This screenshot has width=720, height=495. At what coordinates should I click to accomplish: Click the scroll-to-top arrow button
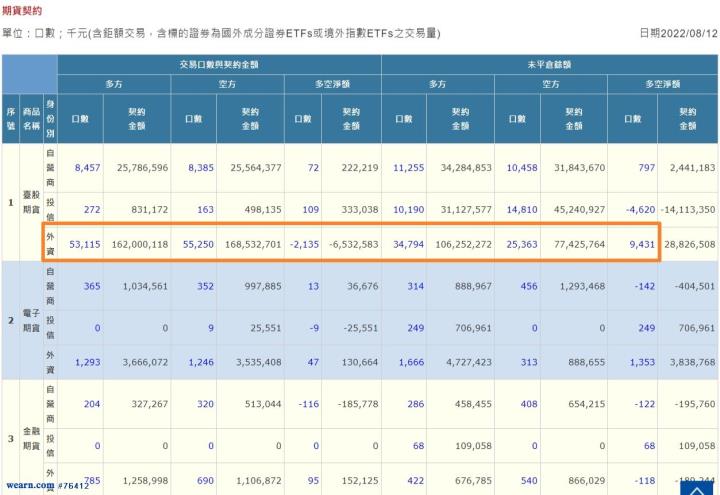click(696, 486)
